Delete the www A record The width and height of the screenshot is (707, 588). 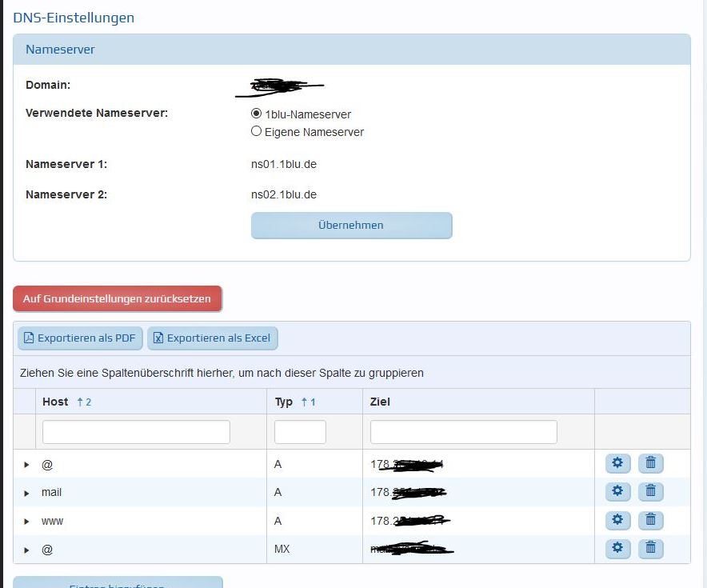tap(651, 520)
